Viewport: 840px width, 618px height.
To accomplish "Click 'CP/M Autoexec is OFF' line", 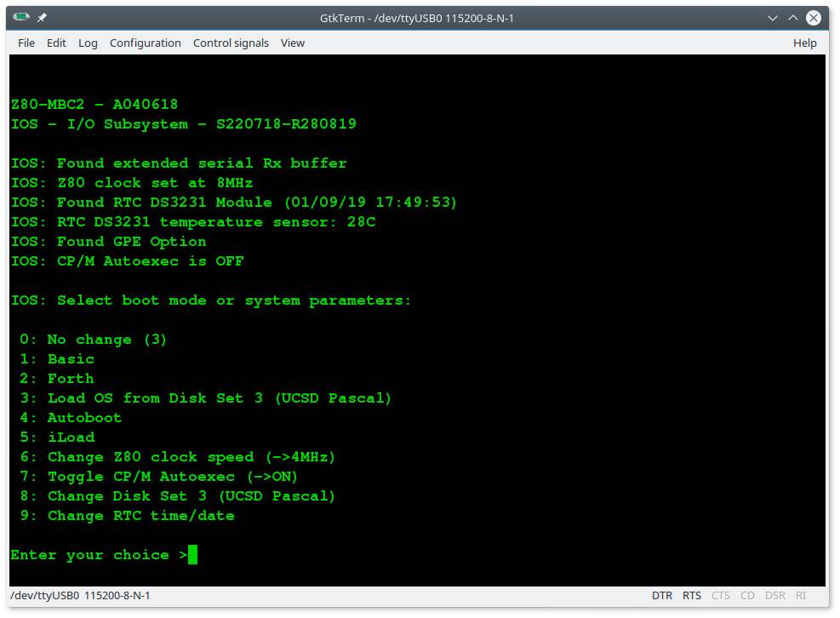I will (128, 261).
